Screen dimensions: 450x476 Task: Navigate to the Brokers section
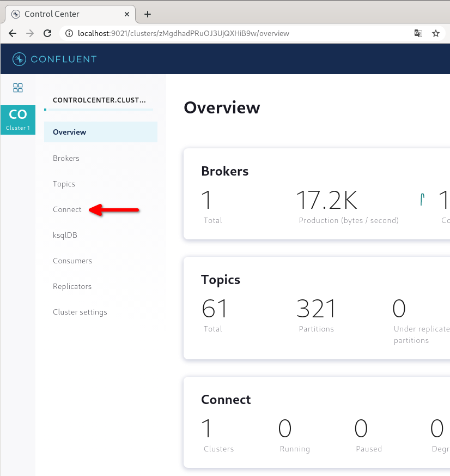coord(66,158)
